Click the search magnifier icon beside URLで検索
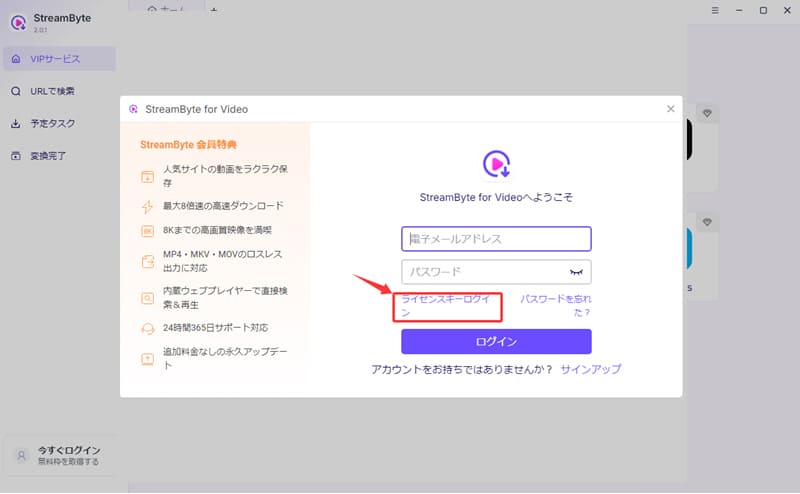Screen dimensions: 800x494 click(16, 91)
